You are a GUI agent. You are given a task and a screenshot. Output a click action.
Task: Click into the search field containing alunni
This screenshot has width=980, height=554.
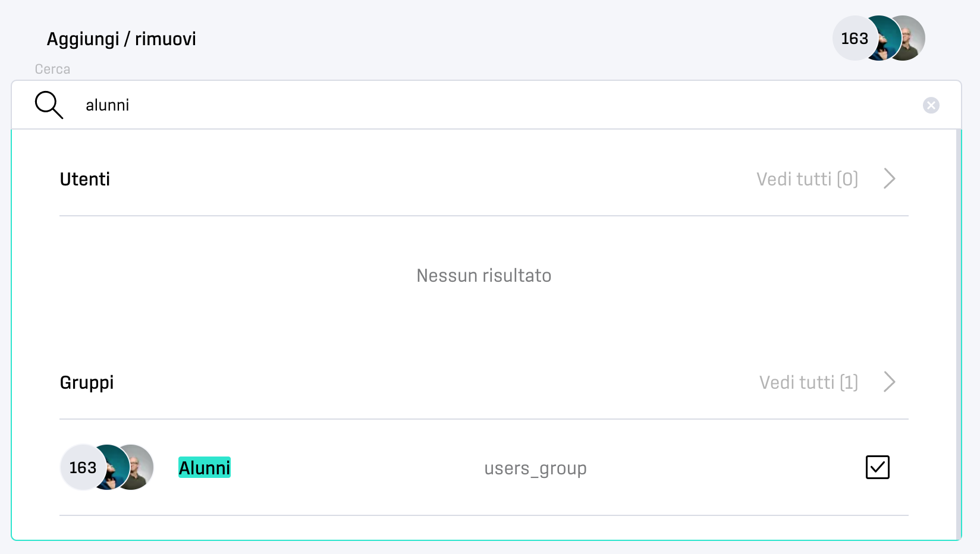486,105
